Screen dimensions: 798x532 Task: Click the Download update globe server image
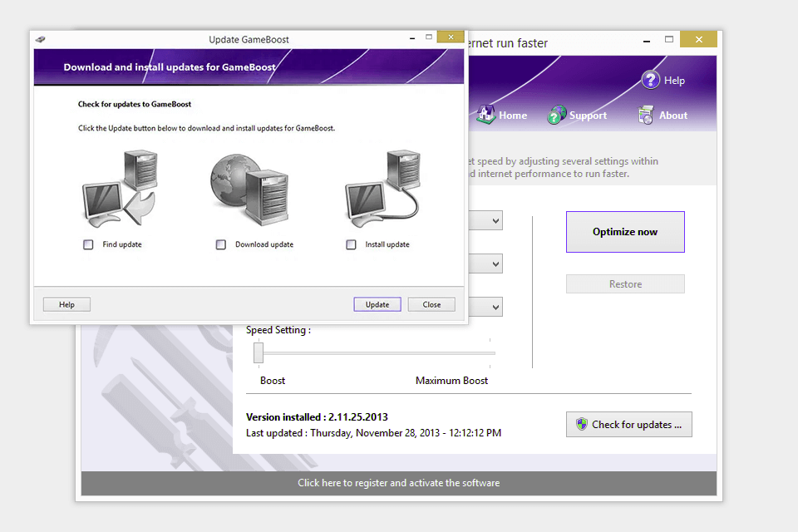[x=250, y=190]
